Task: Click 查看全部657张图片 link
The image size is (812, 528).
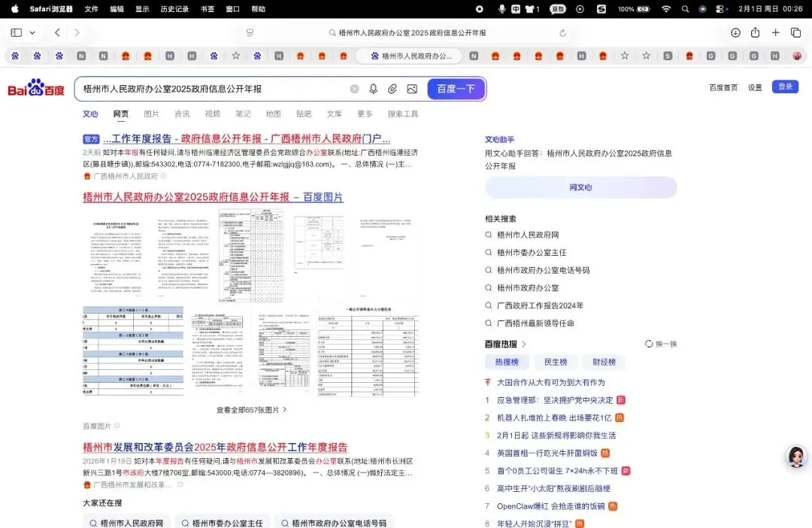Action: click(252, 410)
